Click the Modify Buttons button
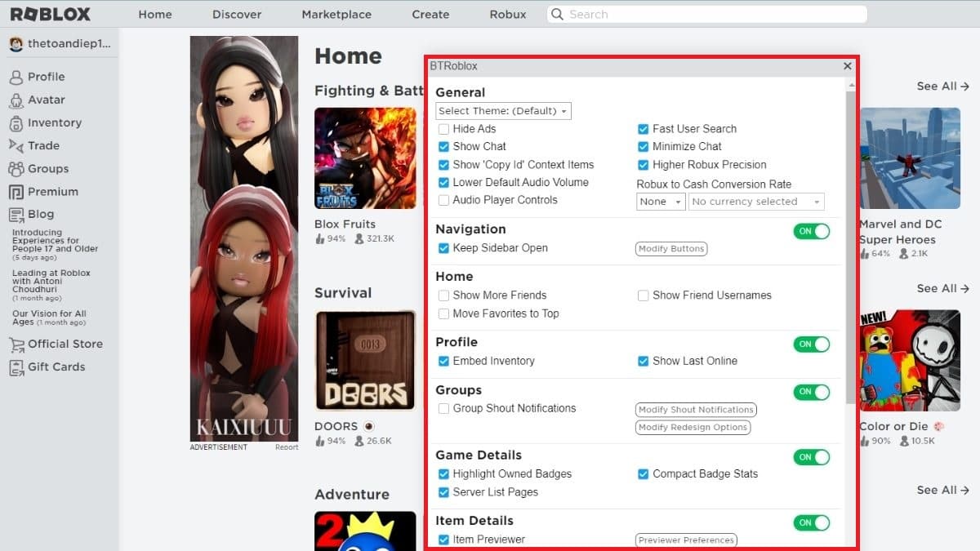The image size is (980, 551). (670, 249)
